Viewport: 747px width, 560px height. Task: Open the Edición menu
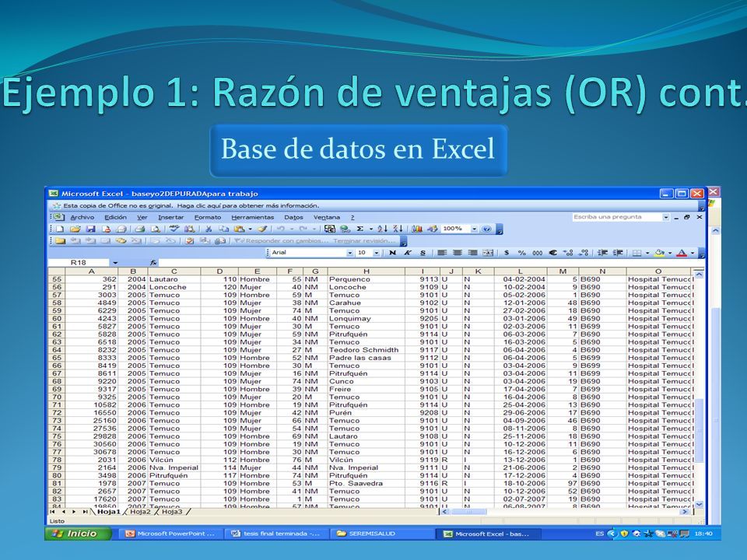115,217
